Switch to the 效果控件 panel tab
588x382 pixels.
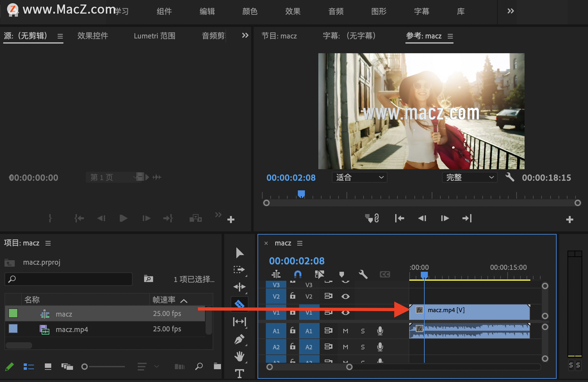tap(93, 36)
